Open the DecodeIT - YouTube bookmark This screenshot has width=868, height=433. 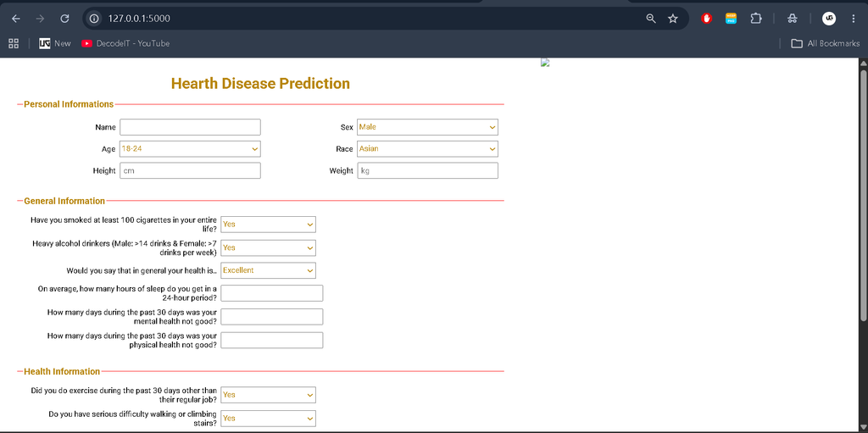(x=125, y=43)
